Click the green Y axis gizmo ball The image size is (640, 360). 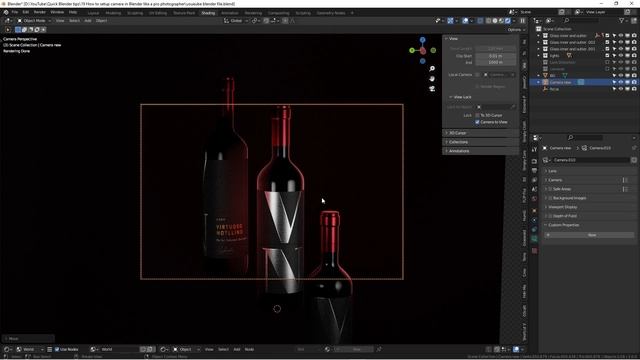pyautogui.click(x=412, y=50)
